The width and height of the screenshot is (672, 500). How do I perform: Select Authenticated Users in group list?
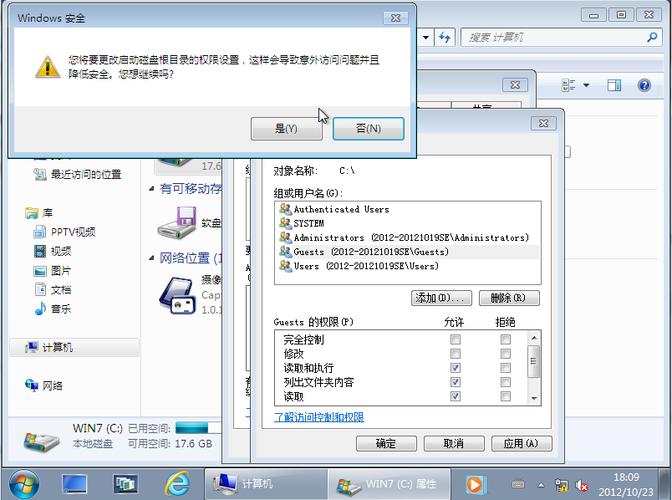coord(341,209)
